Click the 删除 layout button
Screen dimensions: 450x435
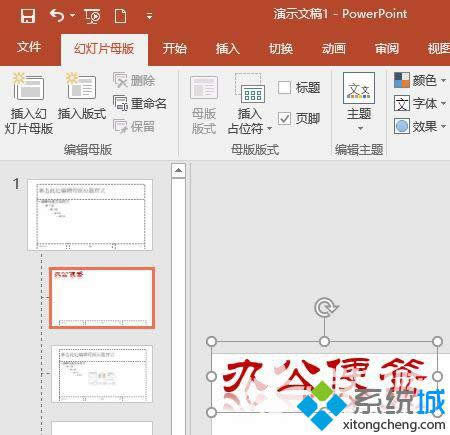tap(134, 80)
